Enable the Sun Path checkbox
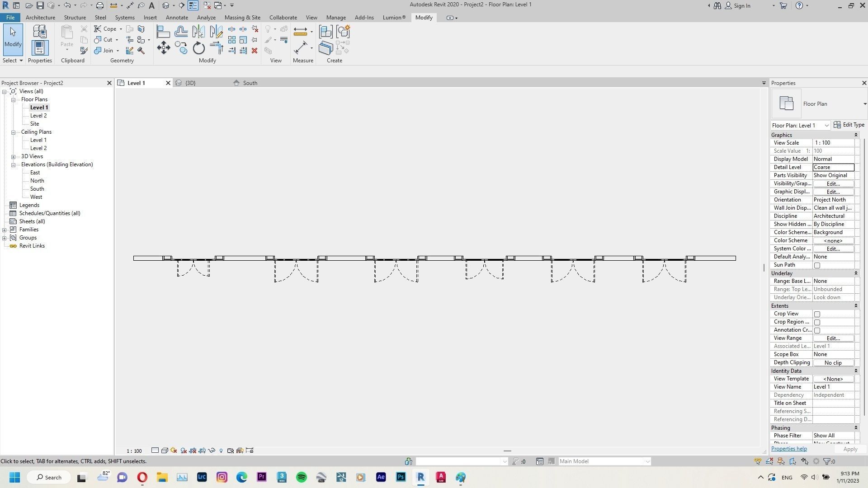 click(x=817, y=265)
